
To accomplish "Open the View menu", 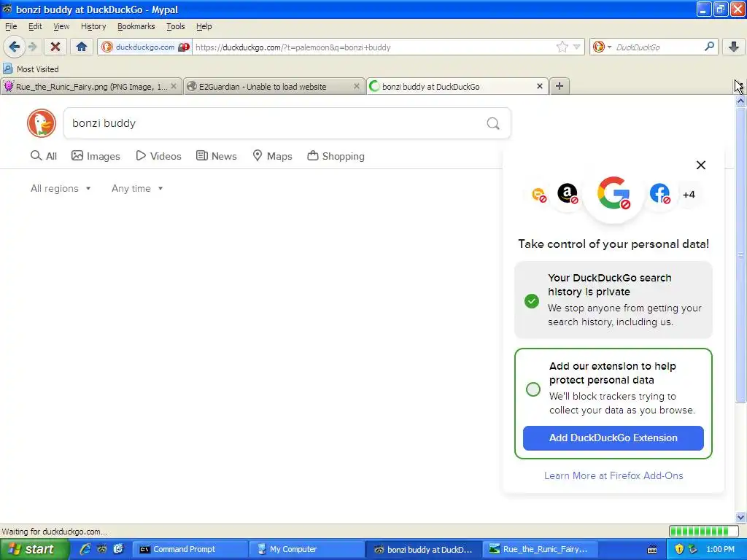I will click(x=61, y=26).
